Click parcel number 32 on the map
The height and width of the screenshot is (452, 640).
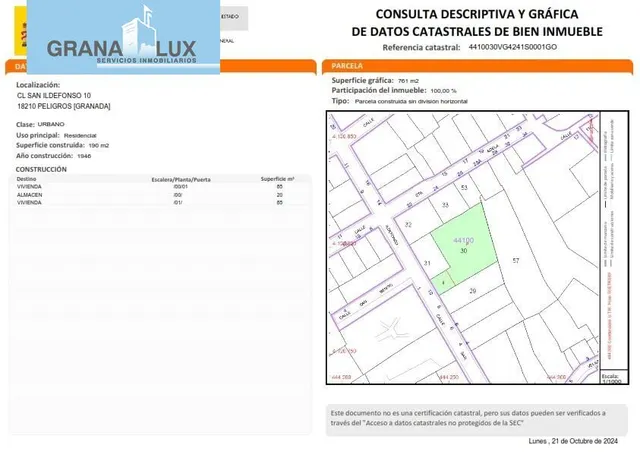pyautogui.click(x=408, y=224)
